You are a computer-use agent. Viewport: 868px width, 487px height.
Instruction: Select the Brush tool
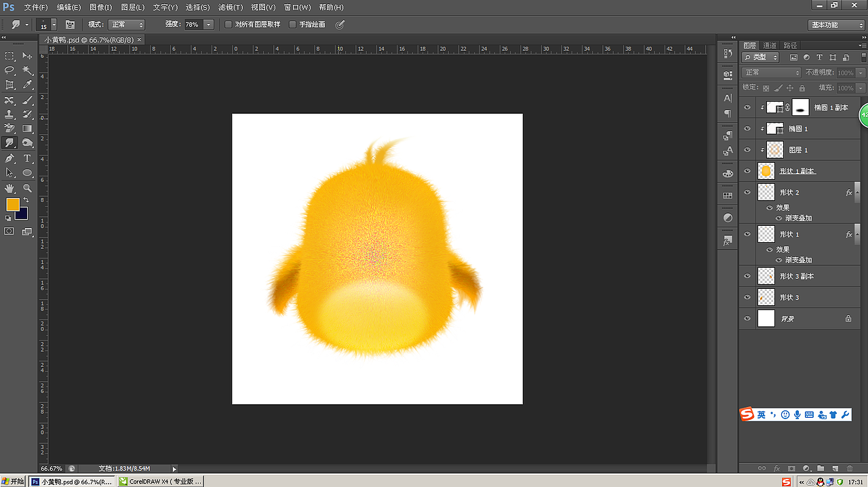tap(27, 100)
